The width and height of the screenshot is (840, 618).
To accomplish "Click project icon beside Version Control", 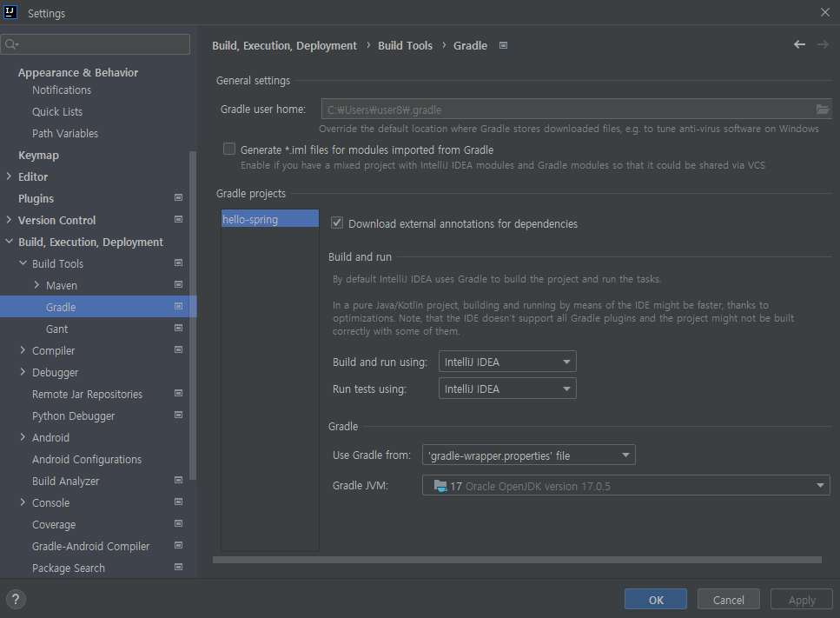I will point(179,219).
